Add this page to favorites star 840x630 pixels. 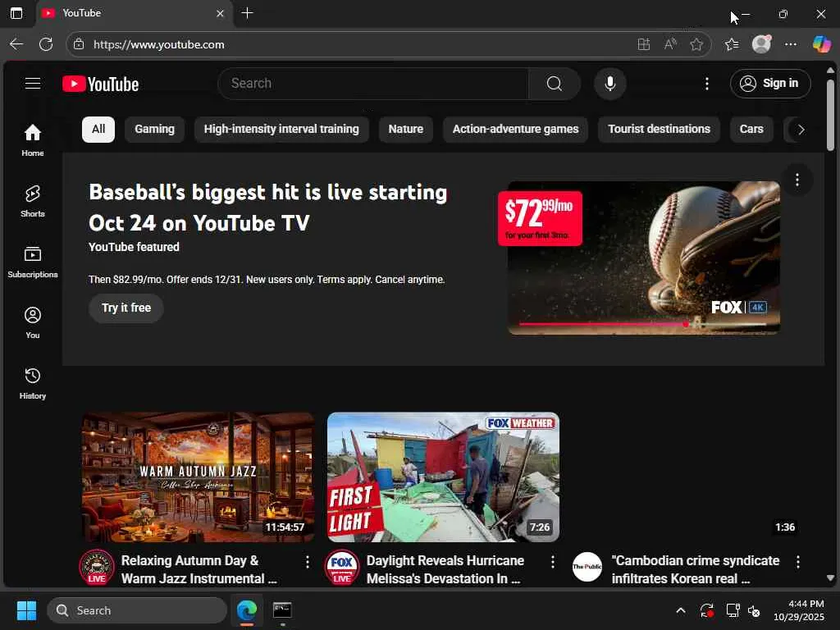(x=696, y=44)
